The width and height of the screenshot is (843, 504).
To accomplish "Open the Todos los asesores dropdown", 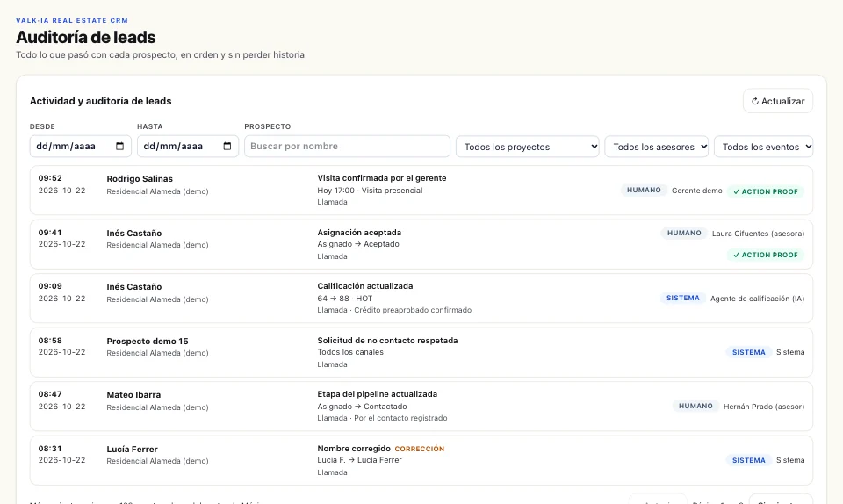I will [x=657, y=147].
